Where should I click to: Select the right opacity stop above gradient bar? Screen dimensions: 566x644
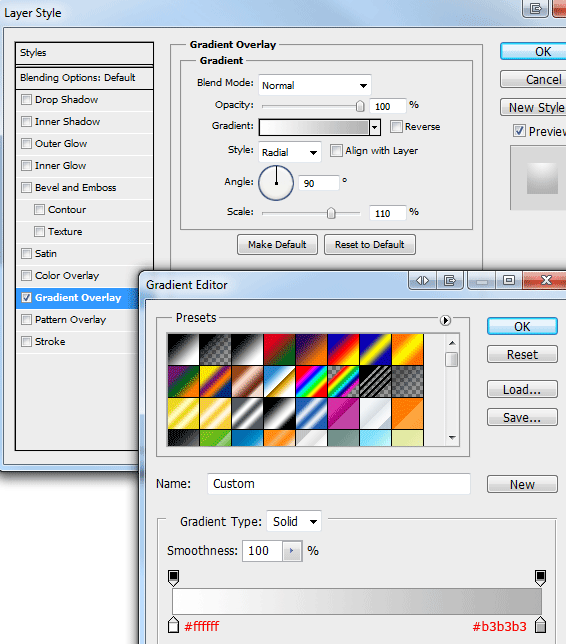(x=540, y=577)
